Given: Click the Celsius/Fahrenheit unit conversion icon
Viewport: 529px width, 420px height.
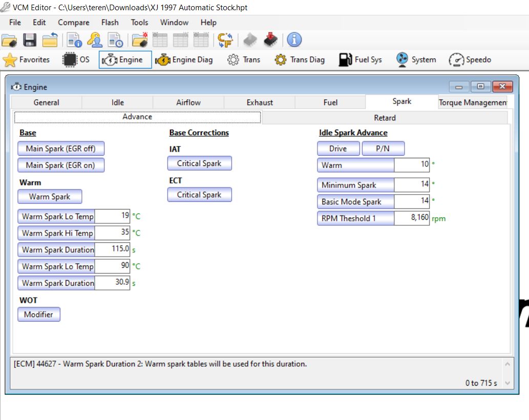Looking at the screenshot, I should pyautogui.click(x=225, y=40).
